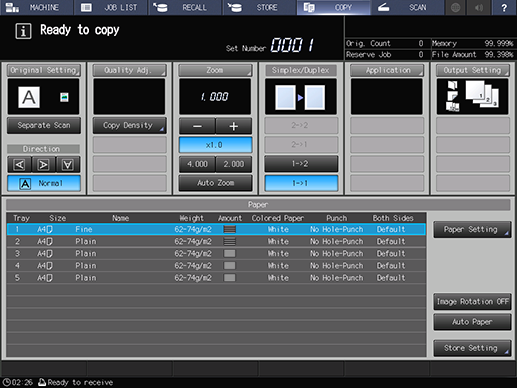Switch to the JOB LIST tab
The image size is (517, 388).
[111, 7]
